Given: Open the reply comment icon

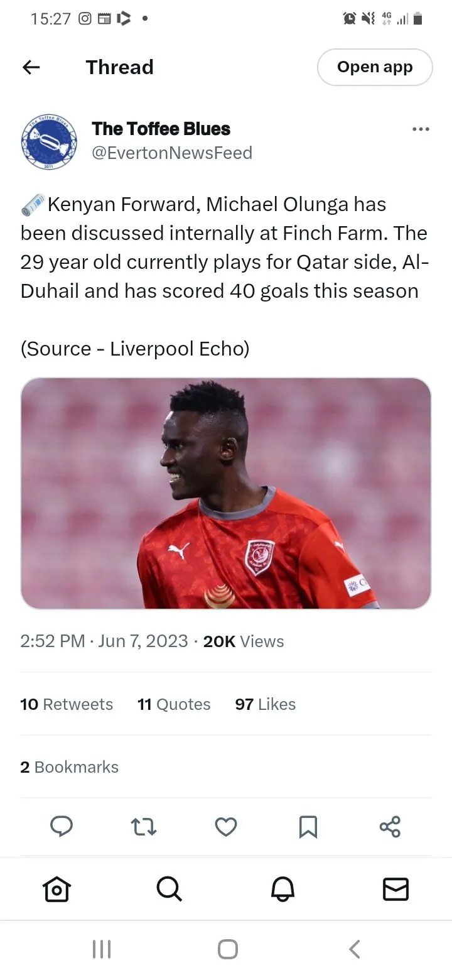Looking at the screenshot, I should coord(61,827).
